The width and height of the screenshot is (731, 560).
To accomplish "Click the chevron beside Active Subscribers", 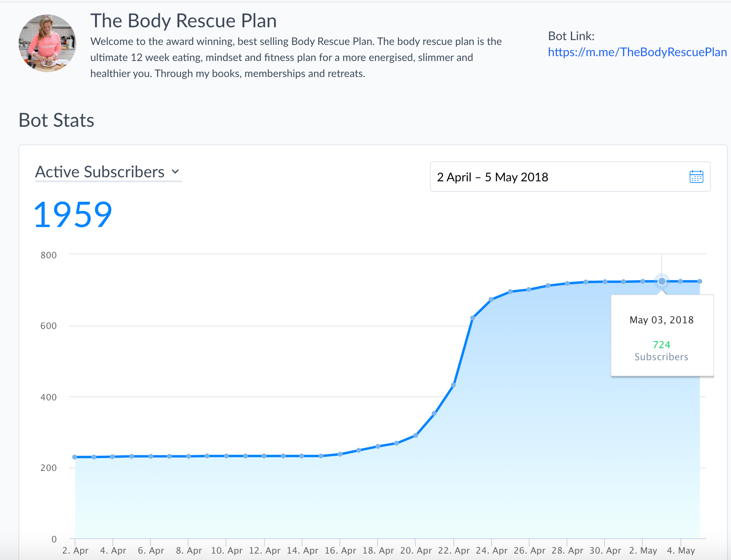I will point(175,172).
